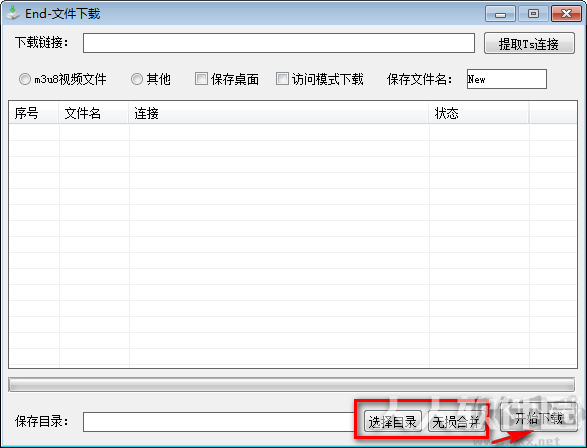Click the 保存文件名 field containing New

507,79
